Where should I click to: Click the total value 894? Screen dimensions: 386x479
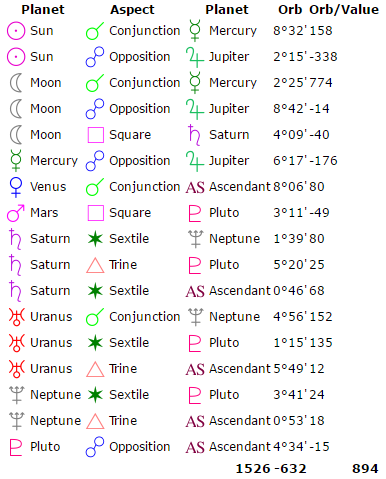point(365,469)
